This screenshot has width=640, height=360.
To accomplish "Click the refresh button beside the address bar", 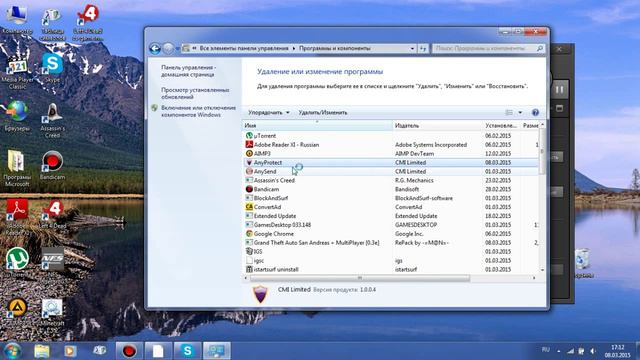I will click(423, 49).
